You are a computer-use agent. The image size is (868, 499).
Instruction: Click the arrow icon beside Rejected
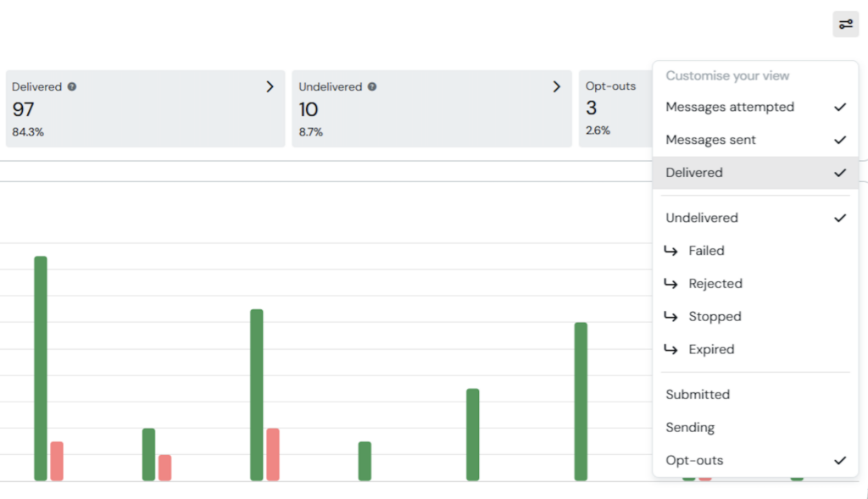click(670, 284)
